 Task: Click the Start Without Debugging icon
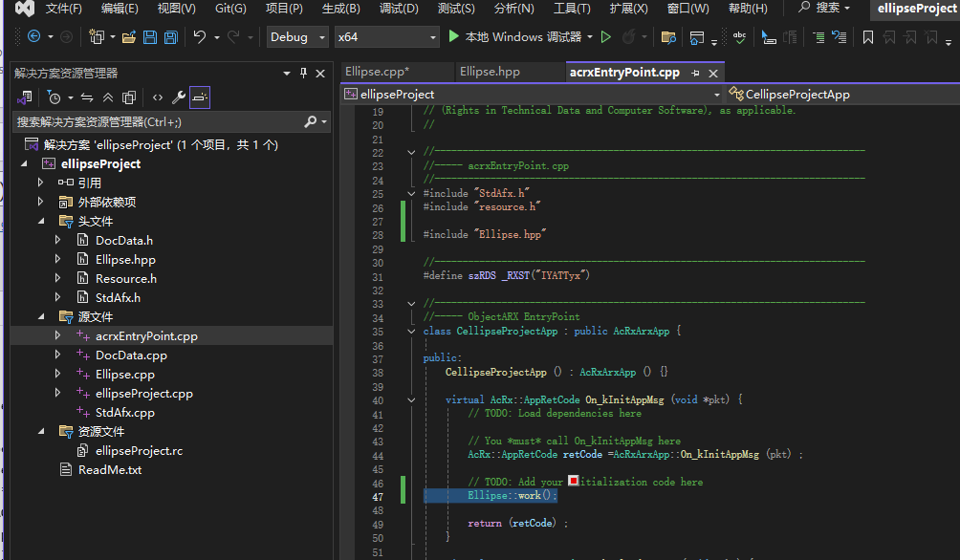point(605,37)
